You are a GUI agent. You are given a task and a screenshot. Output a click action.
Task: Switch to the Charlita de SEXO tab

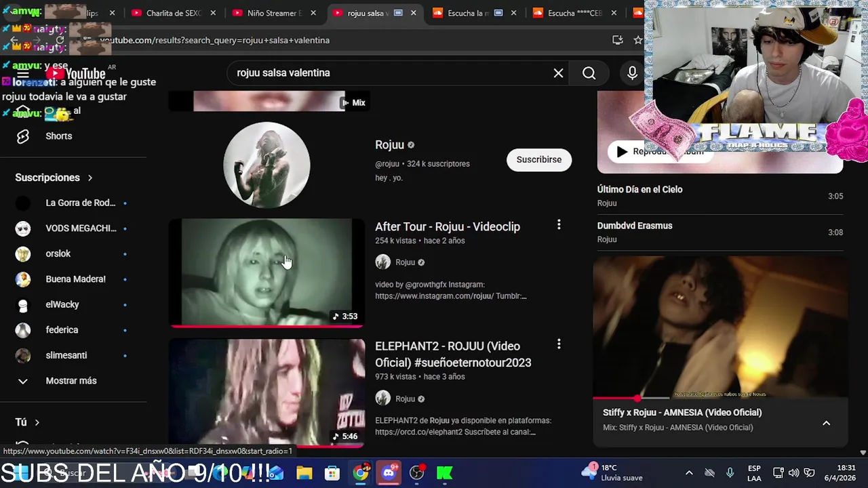(172, 13)
